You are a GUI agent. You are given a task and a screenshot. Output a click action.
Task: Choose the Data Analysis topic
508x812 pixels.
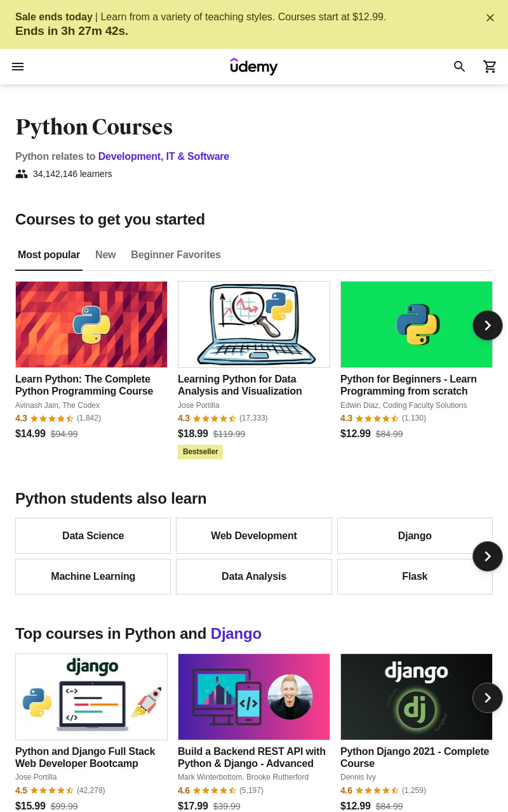coord(254,577)
